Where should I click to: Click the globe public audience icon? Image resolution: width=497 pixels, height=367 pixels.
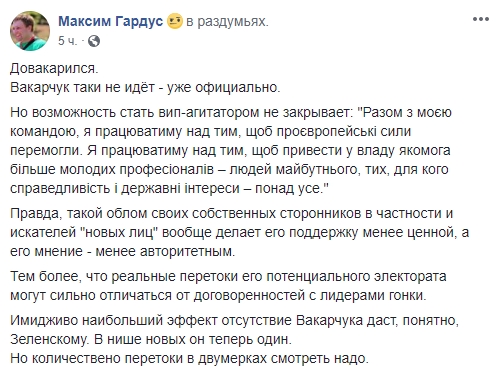click(x=94, y=41)
